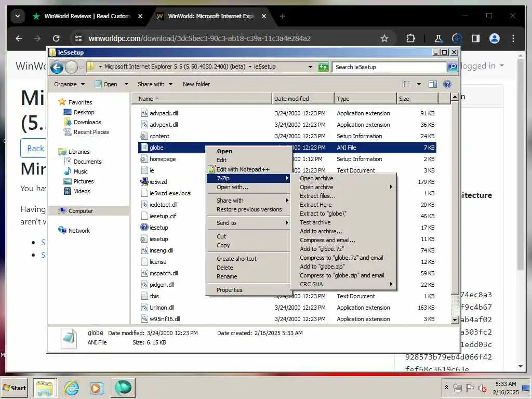Click the Network item in navigation pane
The width and height of the screenshot is (532, 399).
point(79,231)
